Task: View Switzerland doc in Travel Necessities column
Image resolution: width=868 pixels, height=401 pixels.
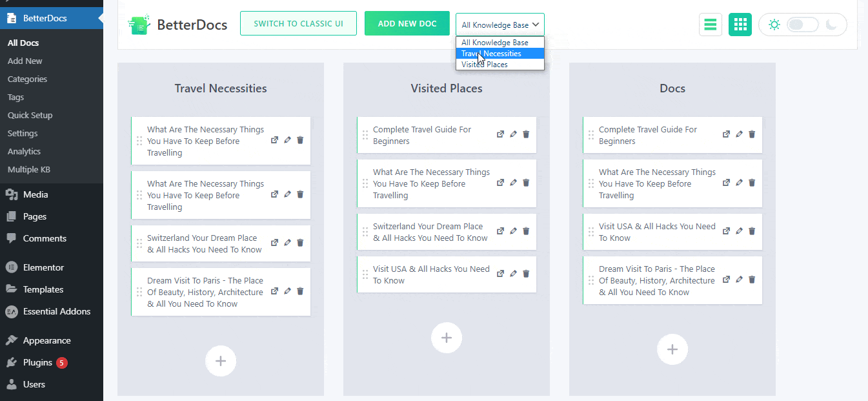Action: point(274,243)
